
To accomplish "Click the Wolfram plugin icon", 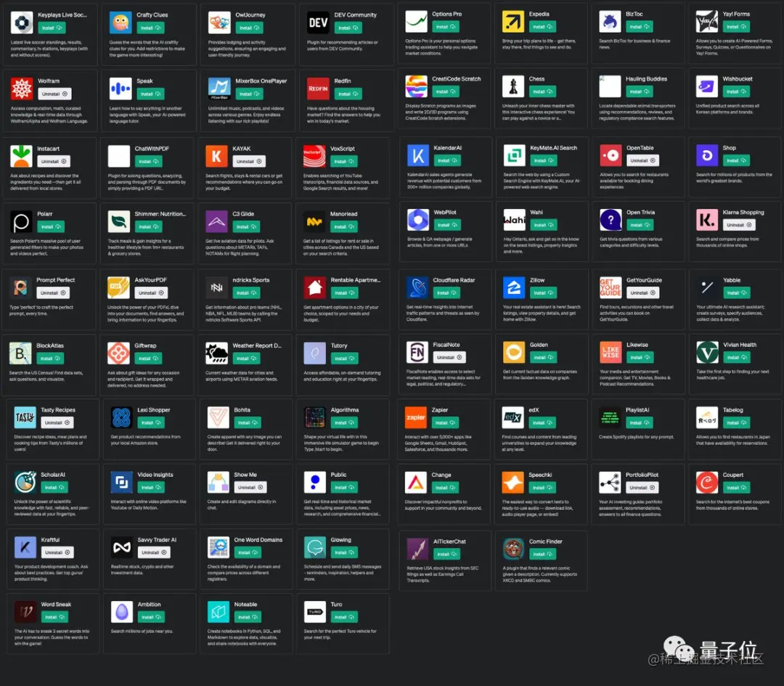I will (x=22, y=89).
